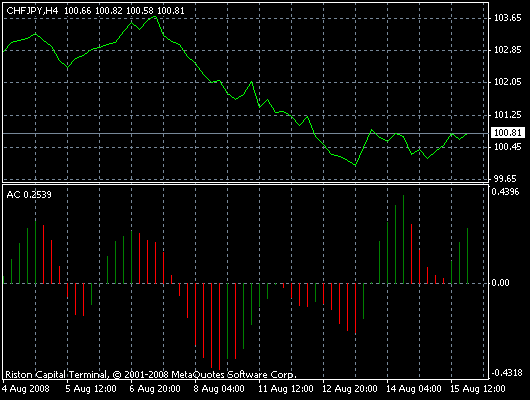This screenshot has height=400, width=530.
Task: Select the 4 Aug 2008 time label
Action: click(26, 389)
